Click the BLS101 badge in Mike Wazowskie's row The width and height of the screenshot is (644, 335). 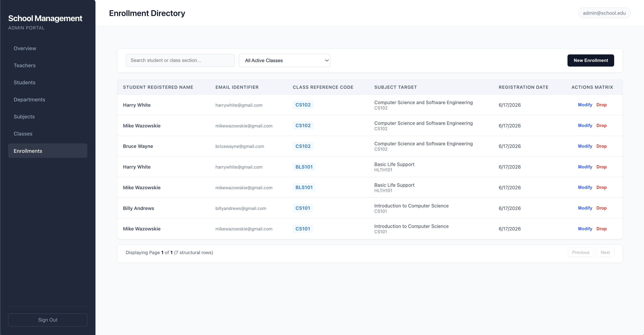click(304, 187)
